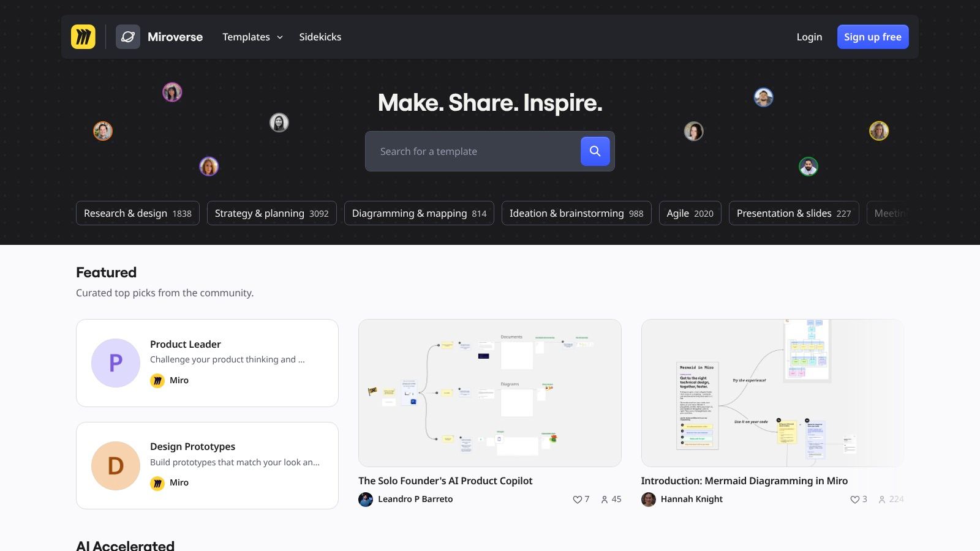Screen dimensions: 980x551
Task: Like the Solo Founder's AI Product Copilot template
Action: (577, 500)
